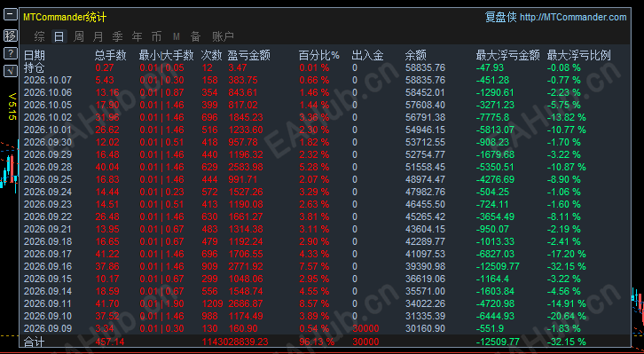This screenshot has width=644, height=354.
Task: Collapse panel with the minus icon
Action: pyautogui.click(x=11, y=15)
